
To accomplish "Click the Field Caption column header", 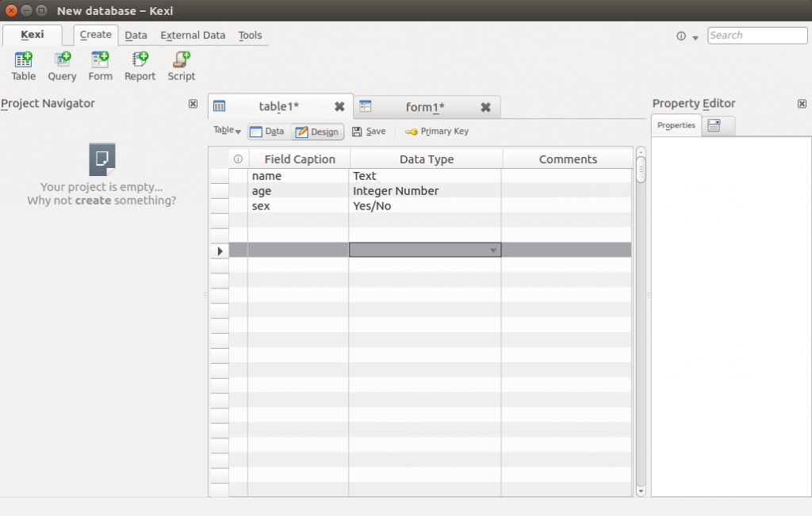I will click(300, 159).
